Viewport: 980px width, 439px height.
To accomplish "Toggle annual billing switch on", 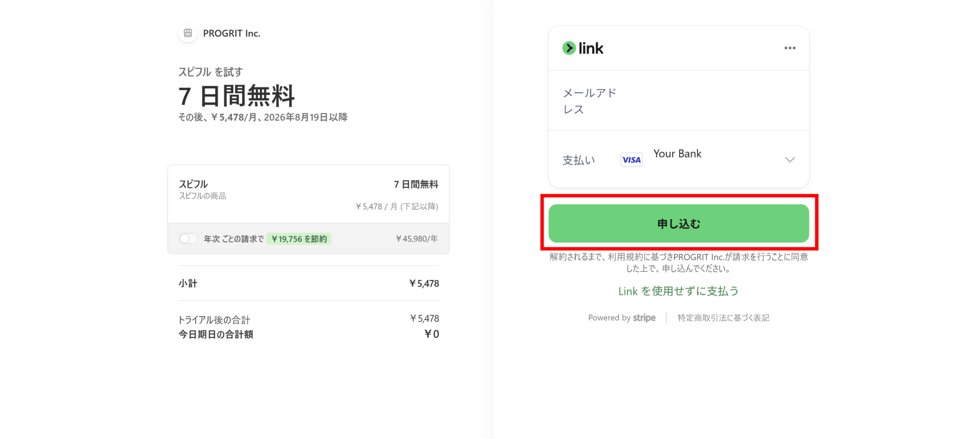I will [x=188, y=239].
